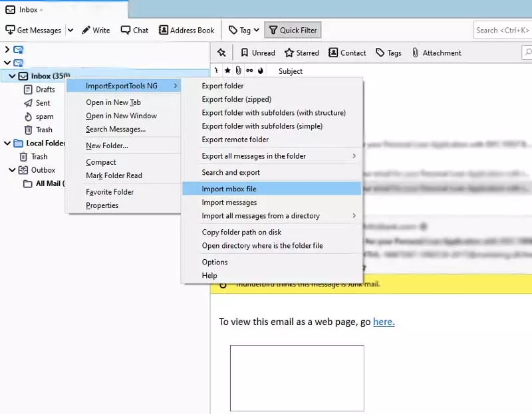Select the Drafts folder
This screenshot has width=532, height=414.
tap(45, 90)
